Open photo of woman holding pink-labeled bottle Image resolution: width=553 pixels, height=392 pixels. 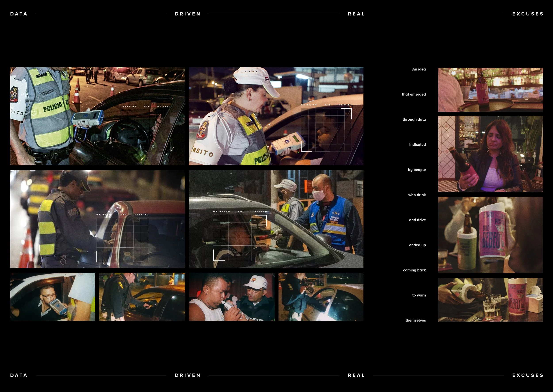490,154
